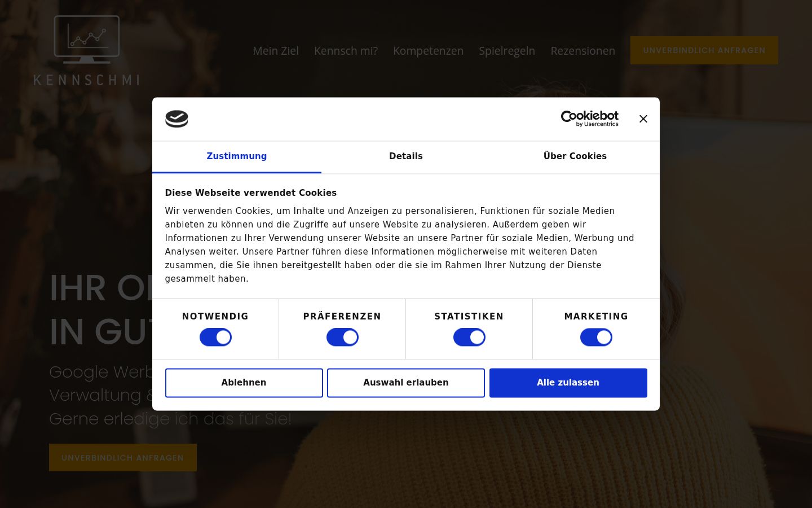Accept all with Alle zulassen
The width and height of the screenshot is (812, 508).
pos(568,383)
